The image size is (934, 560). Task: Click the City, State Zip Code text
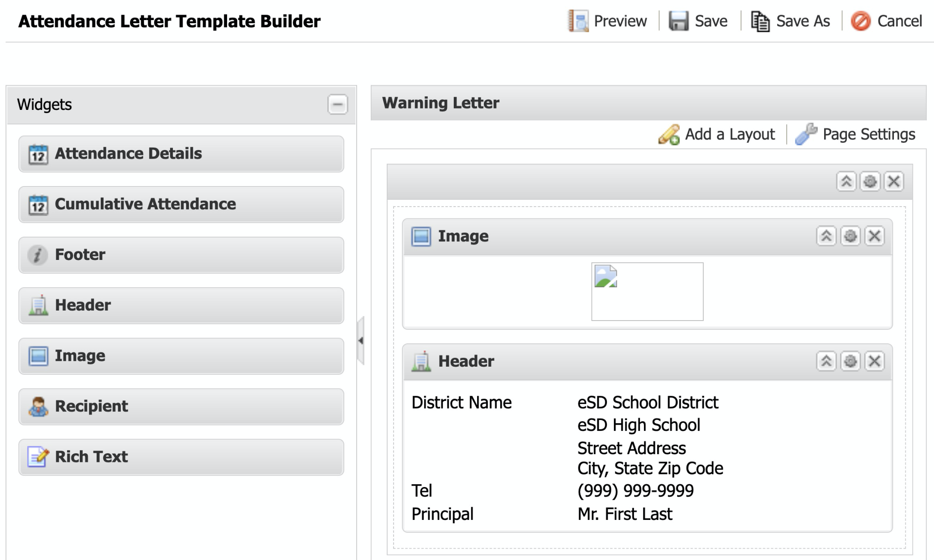click(x=650, y=468)
